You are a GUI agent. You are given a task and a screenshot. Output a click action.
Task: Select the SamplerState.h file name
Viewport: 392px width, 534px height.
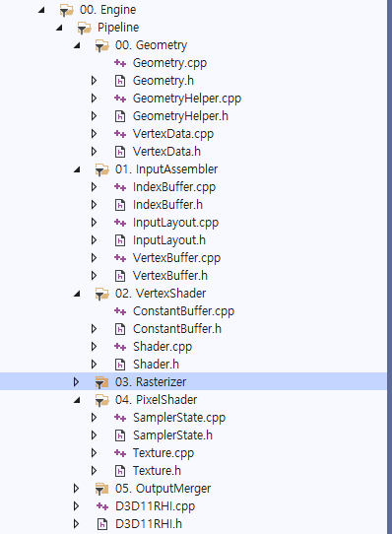point(172,435)
